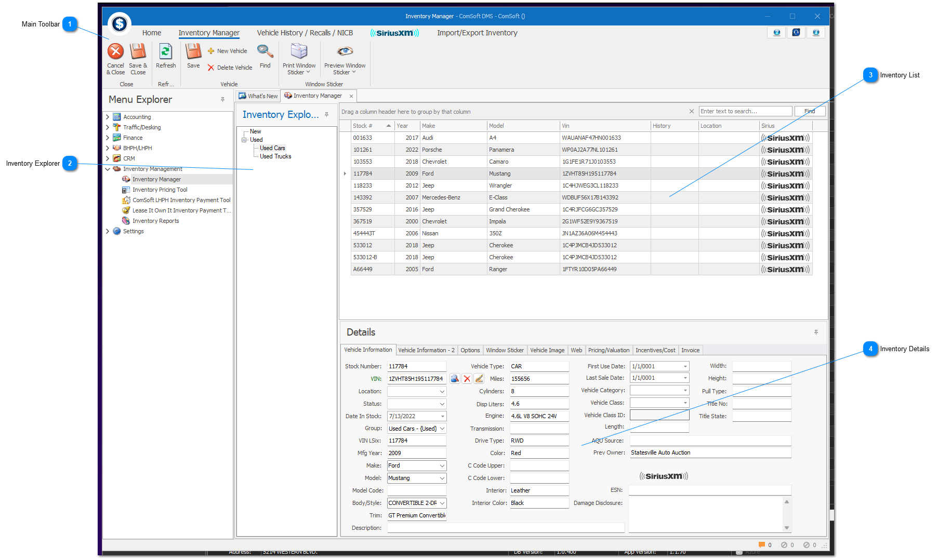Screen dimensions: 938x560
Task: Open the First Use Date picker
Action: click(685, 366)
